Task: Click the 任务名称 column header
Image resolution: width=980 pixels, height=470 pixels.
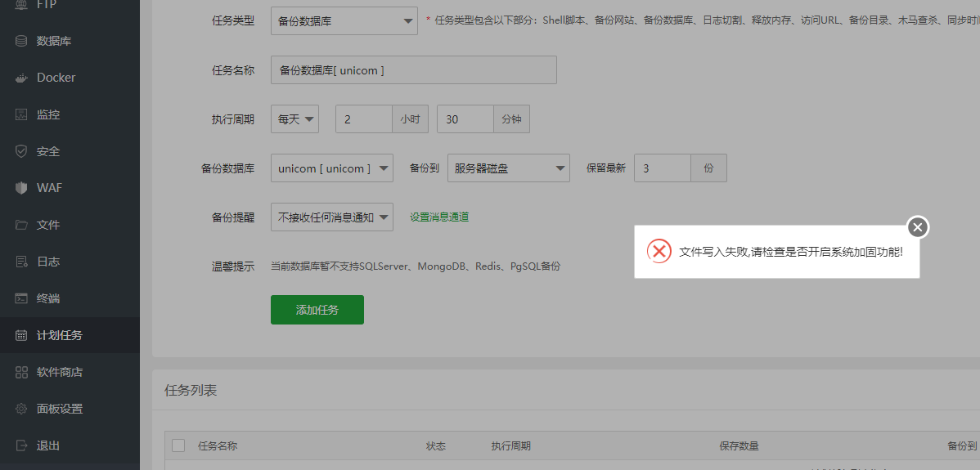Action: click(x=218, y=445)
